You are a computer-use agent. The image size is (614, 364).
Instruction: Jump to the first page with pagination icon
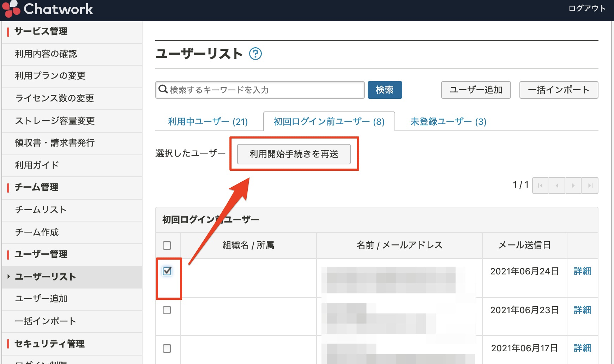(x=540, y=185)
